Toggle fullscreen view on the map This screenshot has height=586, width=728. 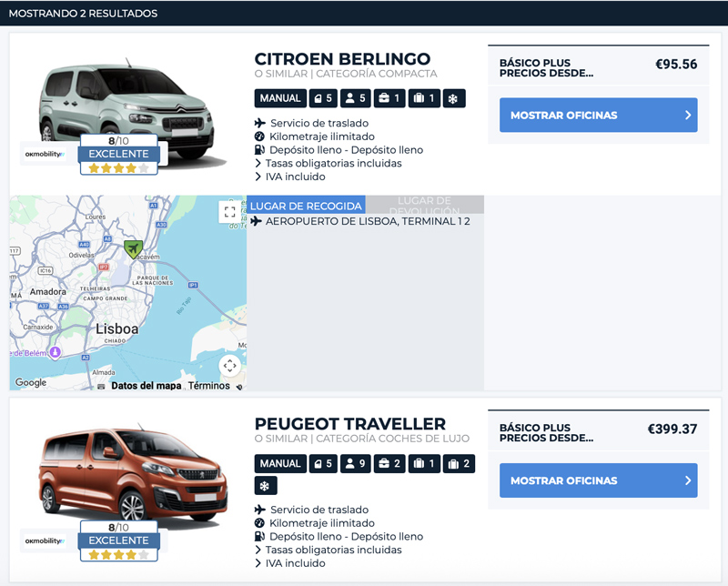pyautogui.click(x=229, y=212)
